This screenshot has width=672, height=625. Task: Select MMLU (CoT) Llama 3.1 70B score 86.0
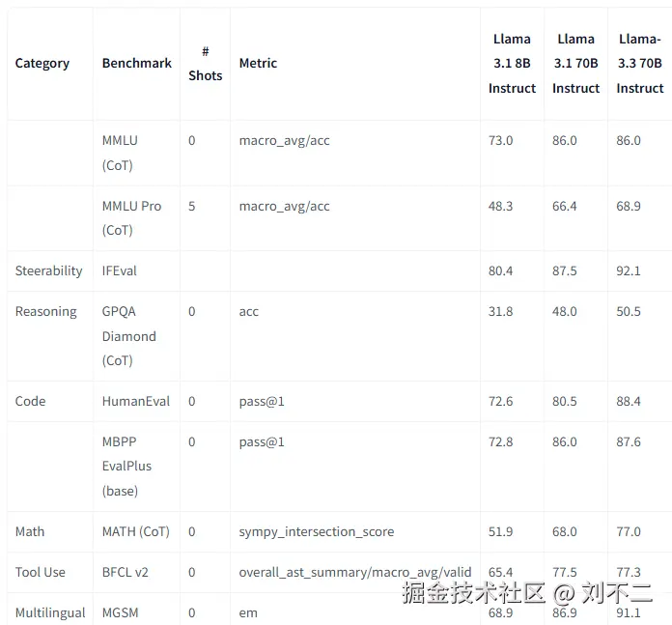[564, 141]
